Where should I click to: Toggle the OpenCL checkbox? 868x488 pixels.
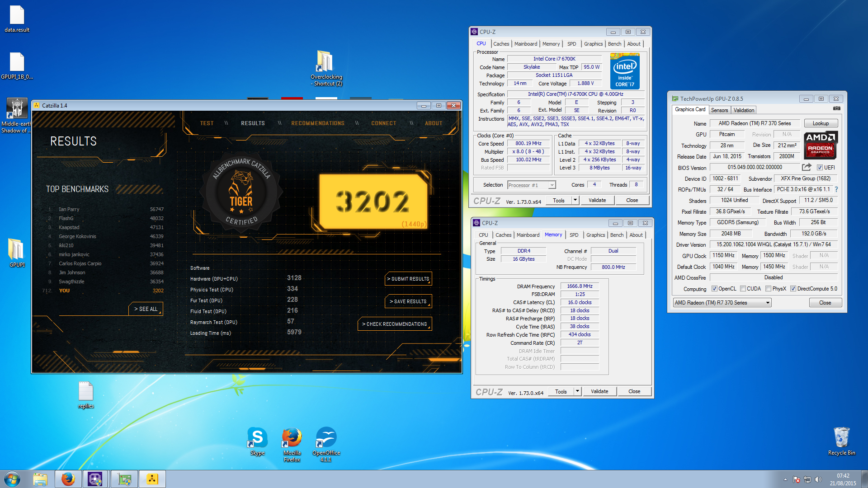[x=714, y=289]
